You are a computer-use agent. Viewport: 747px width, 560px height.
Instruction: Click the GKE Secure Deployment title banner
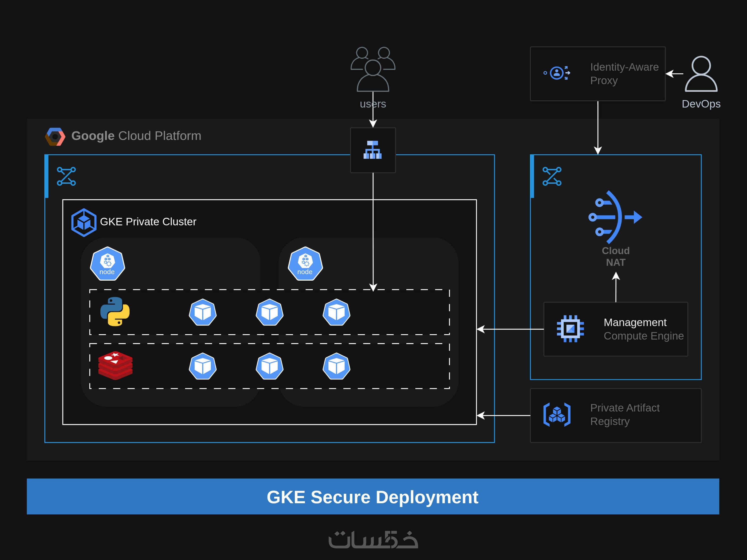(x=373, y=497)
